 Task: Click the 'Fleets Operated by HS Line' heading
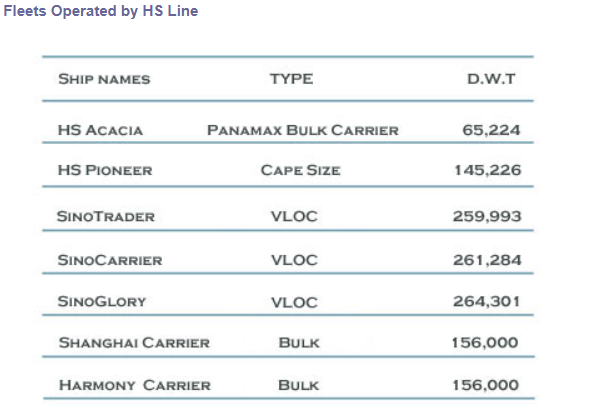pos(101,12)
